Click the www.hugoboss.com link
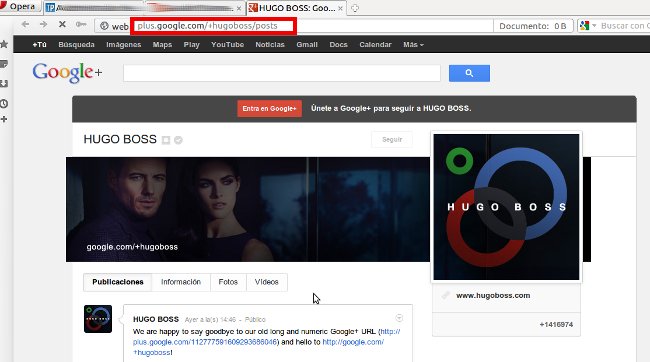Image resolution: width=650 pixels, height=362 pixels. [x=493, y=295]
